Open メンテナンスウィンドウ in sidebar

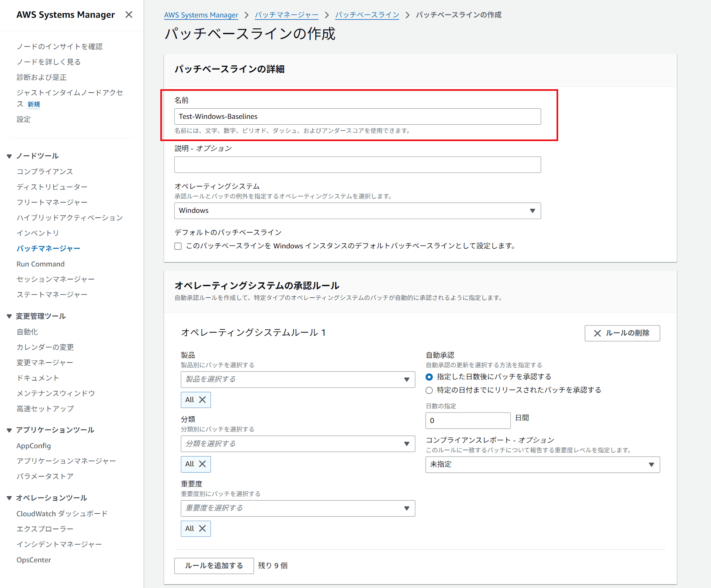56,393
